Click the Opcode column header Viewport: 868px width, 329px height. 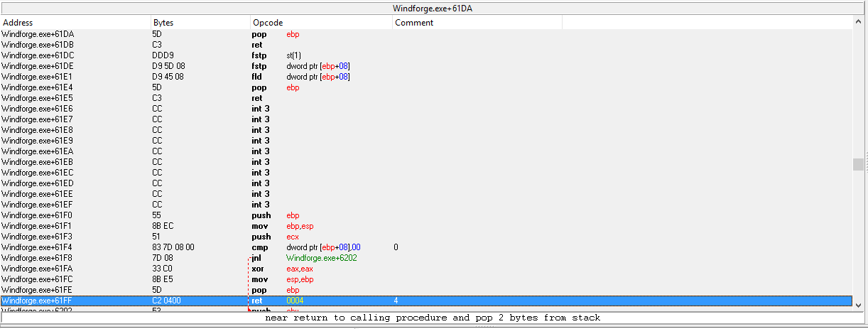tap(321, 23)
